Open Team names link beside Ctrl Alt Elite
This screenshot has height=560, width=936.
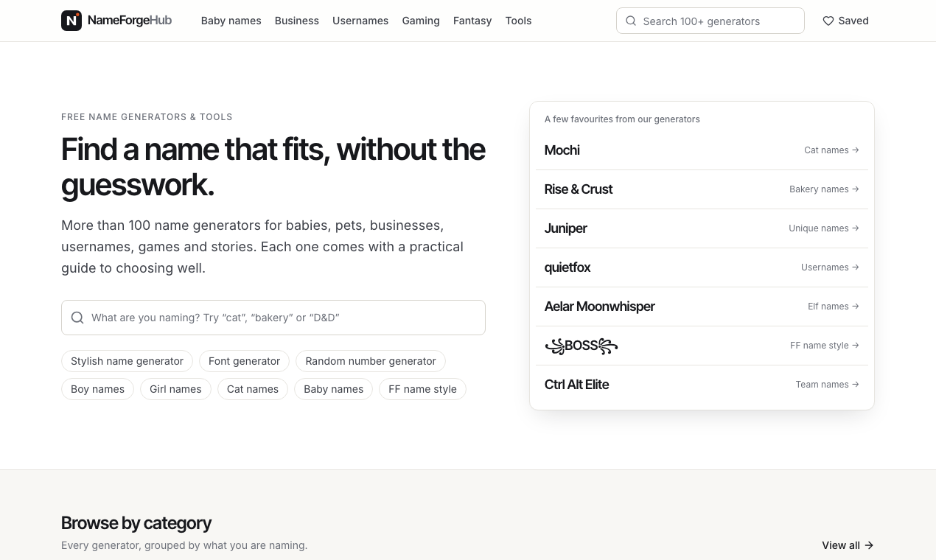pyautogui.click(x=827, y=385)
